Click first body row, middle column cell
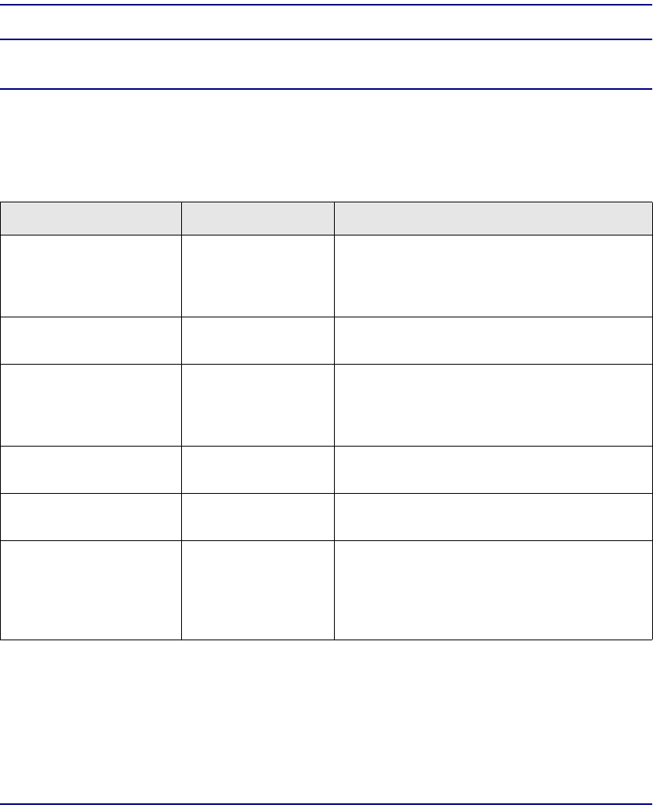The width and height of the screenshot is (653, 812). coord(258,276)
